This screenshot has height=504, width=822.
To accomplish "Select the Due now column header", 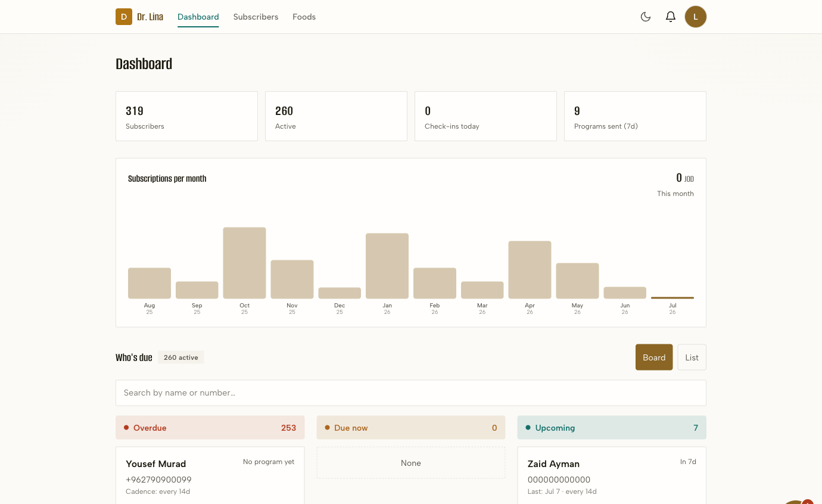I will (x=411, y=428).
